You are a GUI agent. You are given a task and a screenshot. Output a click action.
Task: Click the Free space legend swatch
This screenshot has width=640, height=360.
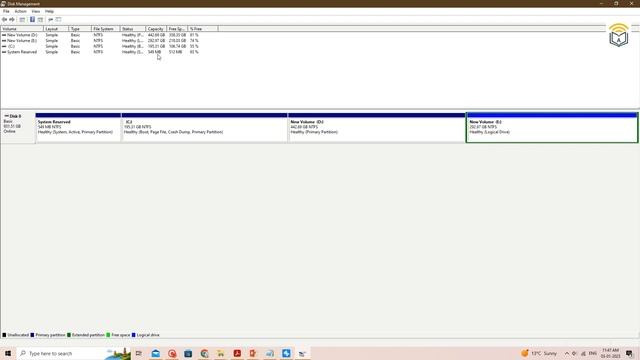[x=108, y=335]
